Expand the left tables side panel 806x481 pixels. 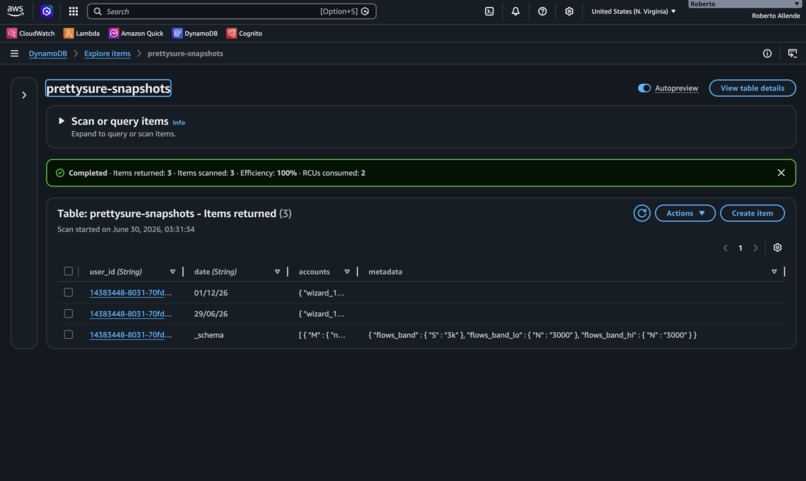tap(24, 95)
